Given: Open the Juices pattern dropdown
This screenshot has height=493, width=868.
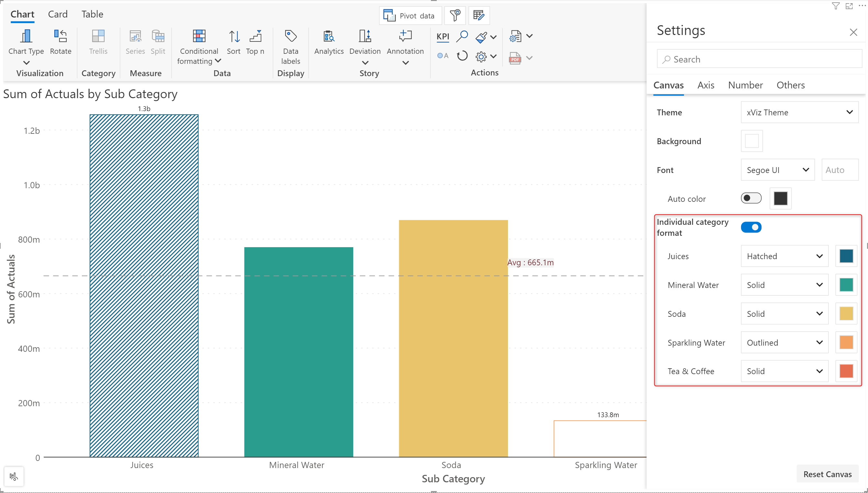Looking at the screenshot, I should (x=784, y=256).
